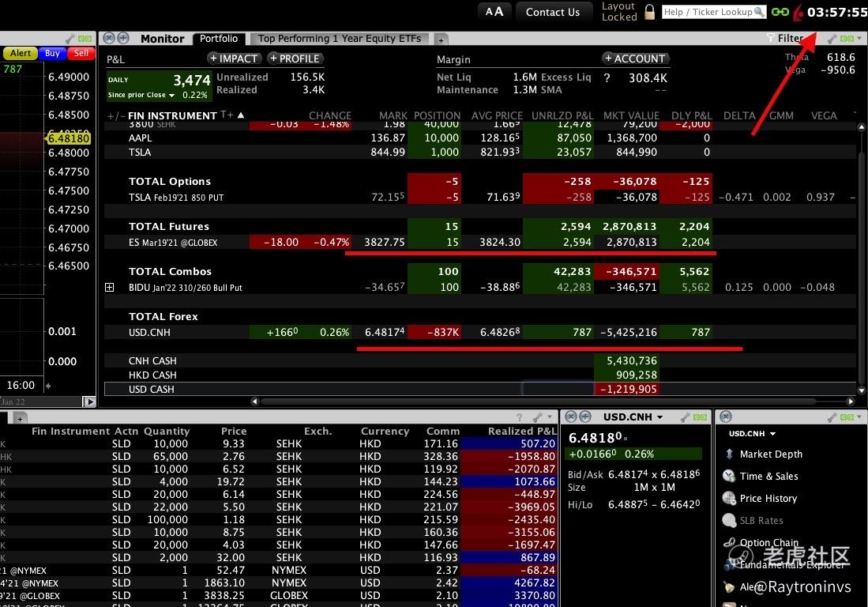868x607 pixels.
Task: Select the ES Mar19'21 @GLOBEX row
Action: click(x=480, y=242)
